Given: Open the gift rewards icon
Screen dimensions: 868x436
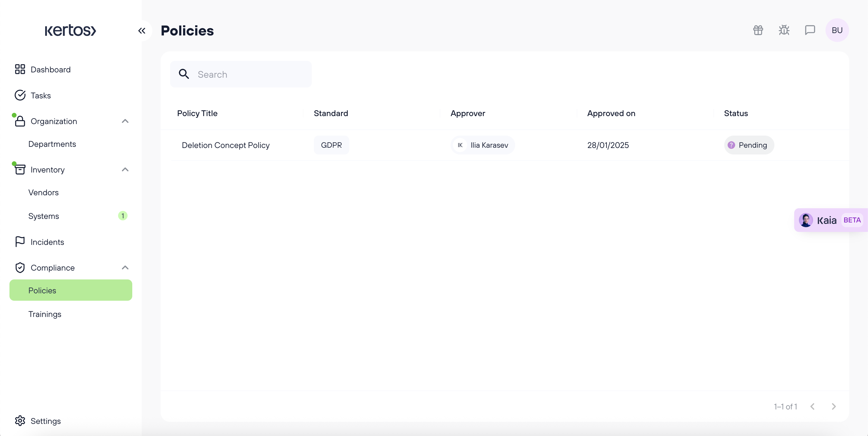Looking at the screenshot, I should 758,30.
